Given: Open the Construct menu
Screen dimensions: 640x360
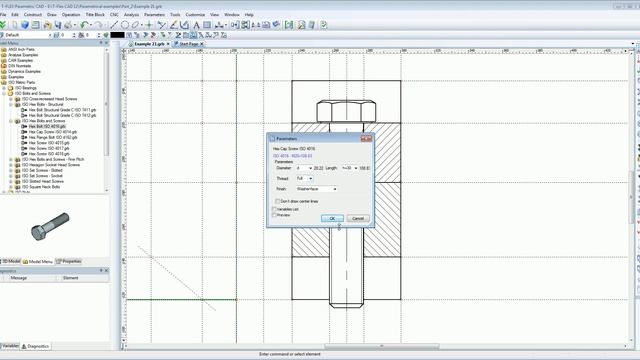Looking at the screenshot, I should click(x=33, y=15).
